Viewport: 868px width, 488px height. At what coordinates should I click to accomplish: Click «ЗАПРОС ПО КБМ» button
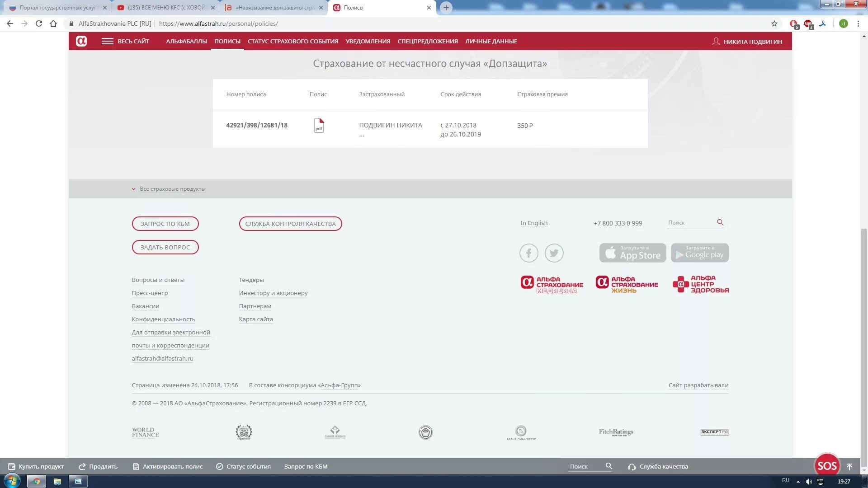[165, 224]
